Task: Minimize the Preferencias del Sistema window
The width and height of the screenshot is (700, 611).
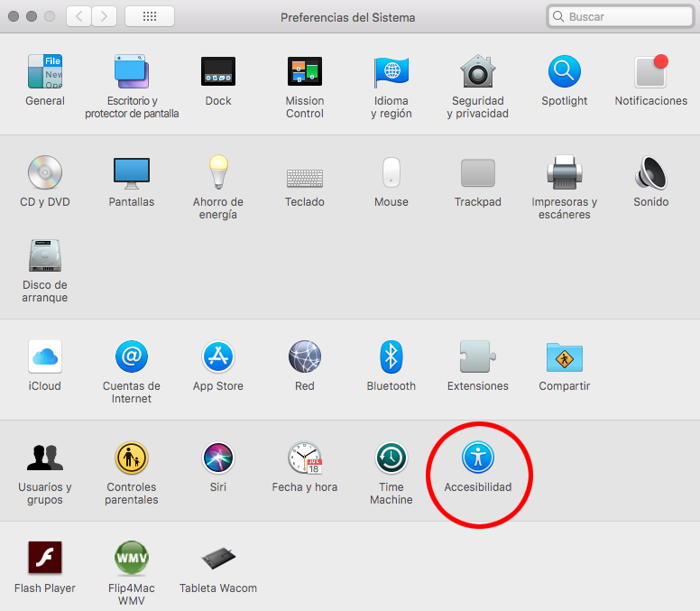Action: [32, 16]
